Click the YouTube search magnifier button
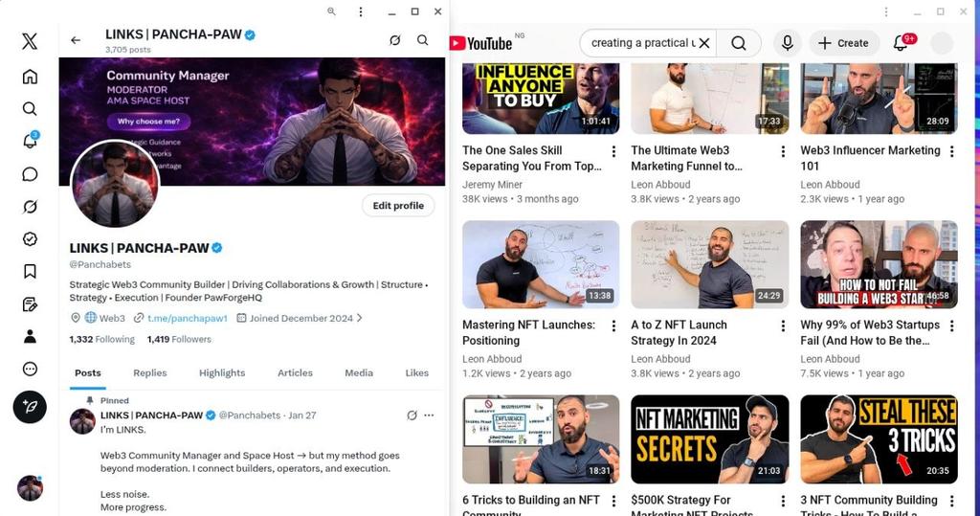Screen dimensions: 980x516 (739, 43)
